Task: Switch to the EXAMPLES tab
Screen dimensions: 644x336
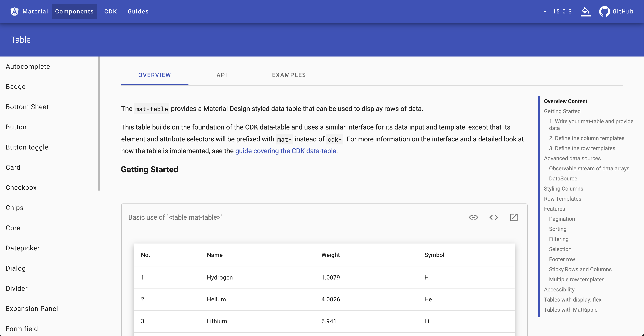Action: [x=289, y=75]
